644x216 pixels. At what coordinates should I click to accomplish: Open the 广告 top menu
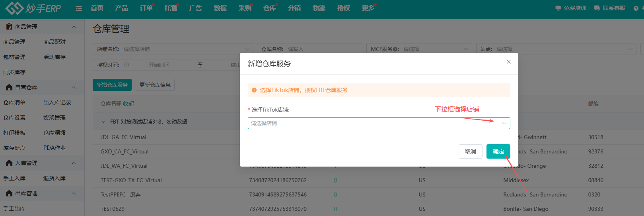coord(196,8)
